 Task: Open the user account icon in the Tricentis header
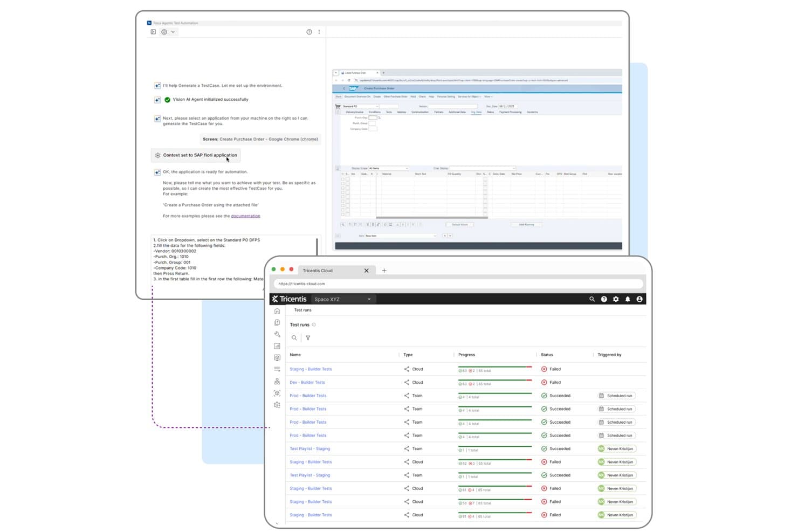click(639, 299)
